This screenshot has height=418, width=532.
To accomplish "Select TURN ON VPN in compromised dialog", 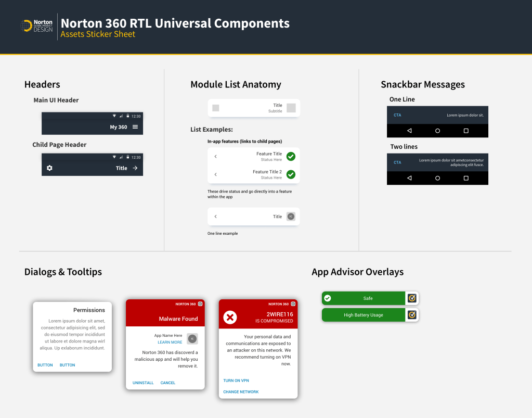I will point(236,381).
